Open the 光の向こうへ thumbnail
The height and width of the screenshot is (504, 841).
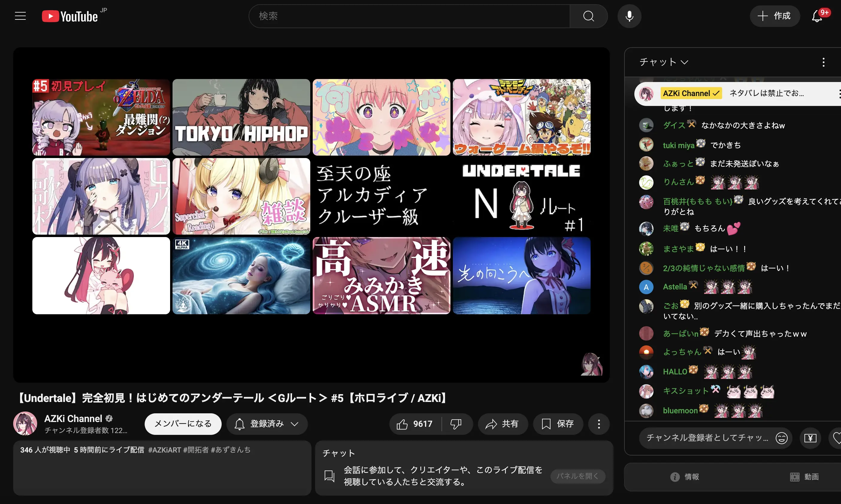pyautogui.click(x=522, y=275)
